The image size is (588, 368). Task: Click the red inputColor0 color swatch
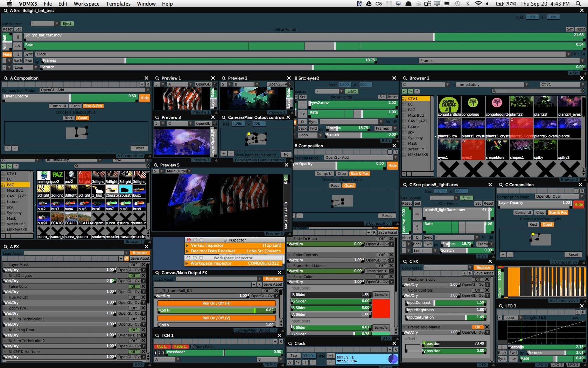point(381,308)
